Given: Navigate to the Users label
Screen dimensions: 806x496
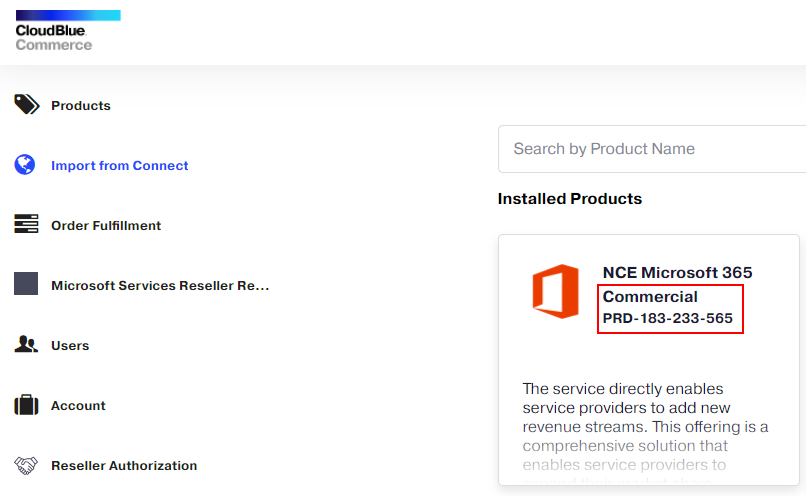Looking at the screenshot, I should (70, 346).
